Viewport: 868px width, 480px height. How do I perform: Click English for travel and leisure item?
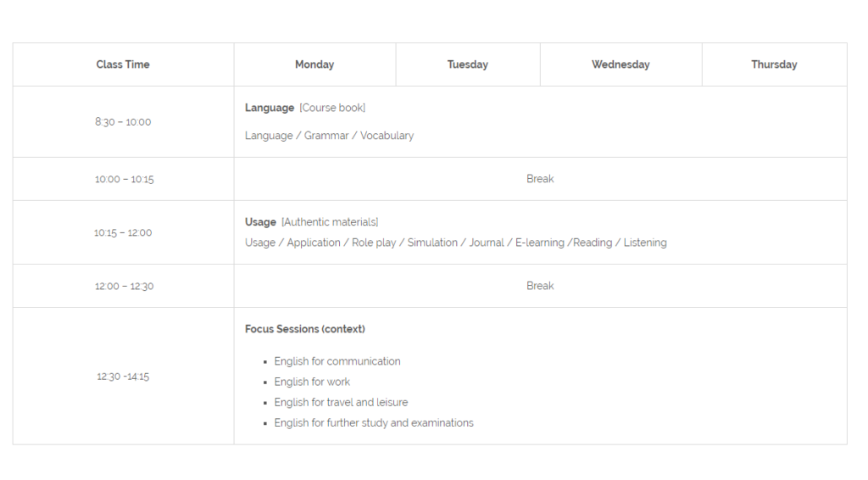(x=341, y=403)
